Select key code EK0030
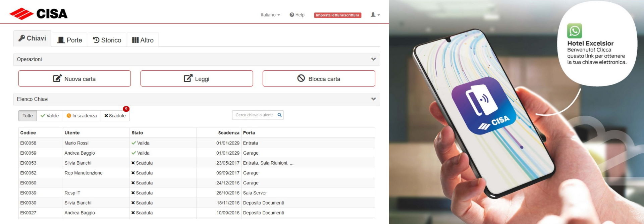The image size is (644, 224). pos(28,203)
